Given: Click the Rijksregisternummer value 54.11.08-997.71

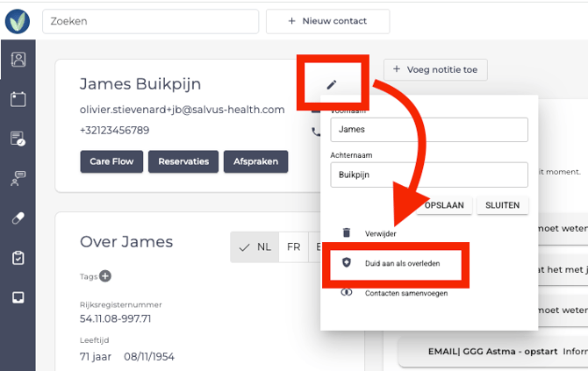Looking at the screenshot, I should [x=115, y=319].
